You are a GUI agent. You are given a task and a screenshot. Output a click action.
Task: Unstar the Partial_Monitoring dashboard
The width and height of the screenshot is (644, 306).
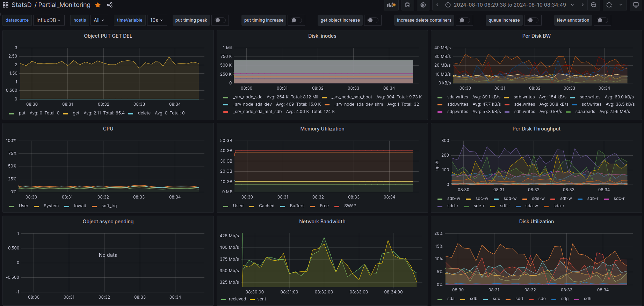coord(98,5)
